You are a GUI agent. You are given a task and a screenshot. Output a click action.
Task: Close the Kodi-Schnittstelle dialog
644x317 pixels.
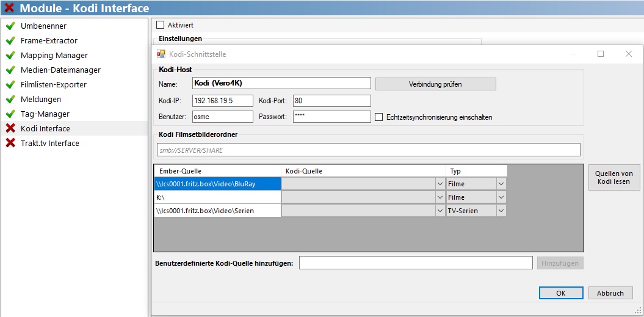point(628,54)
